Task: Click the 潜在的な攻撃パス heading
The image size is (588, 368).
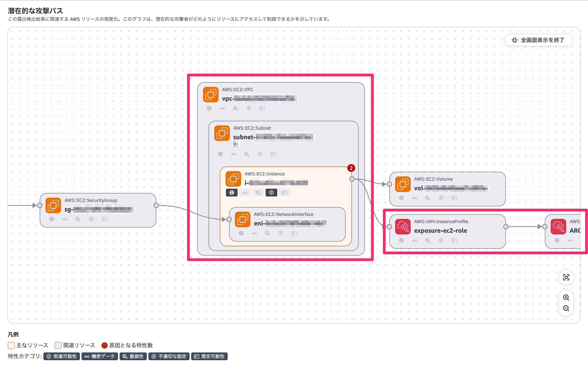Action: pos(35,11)
